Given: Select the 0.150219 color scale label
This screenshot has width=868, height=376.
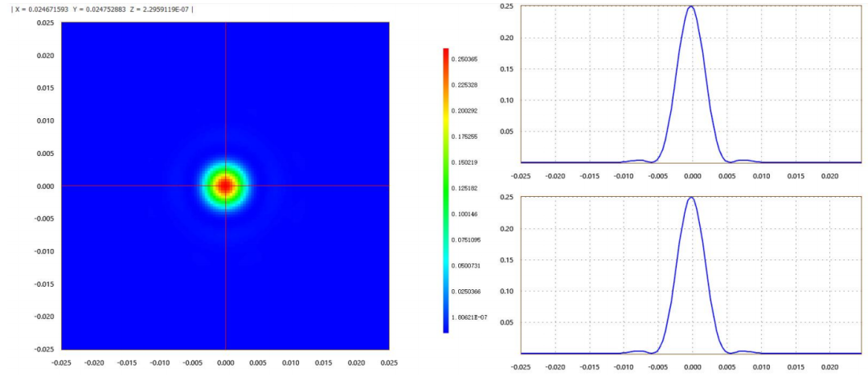Looking at the screenshot, I should coord(463,162).
